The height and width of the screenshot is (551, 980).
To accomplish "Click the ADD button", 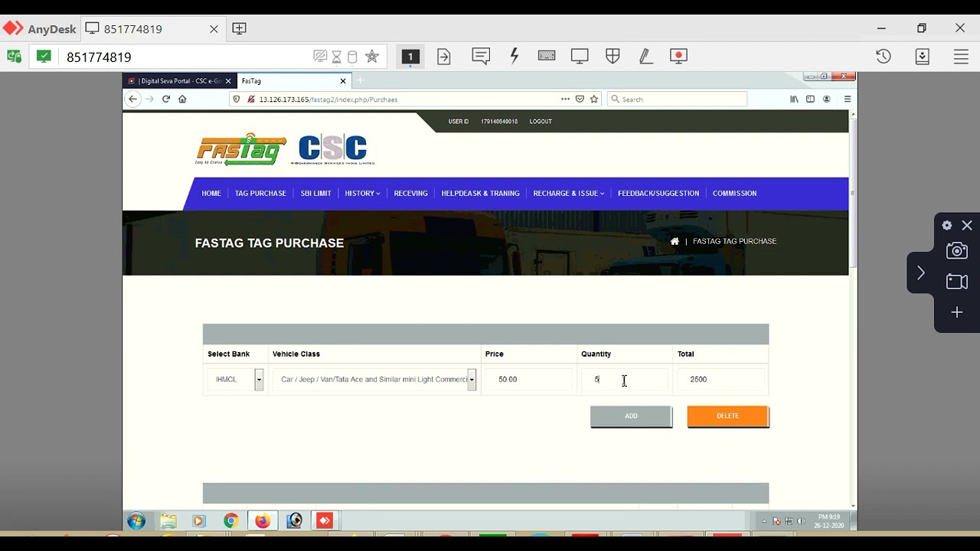I will pos(631,416).
